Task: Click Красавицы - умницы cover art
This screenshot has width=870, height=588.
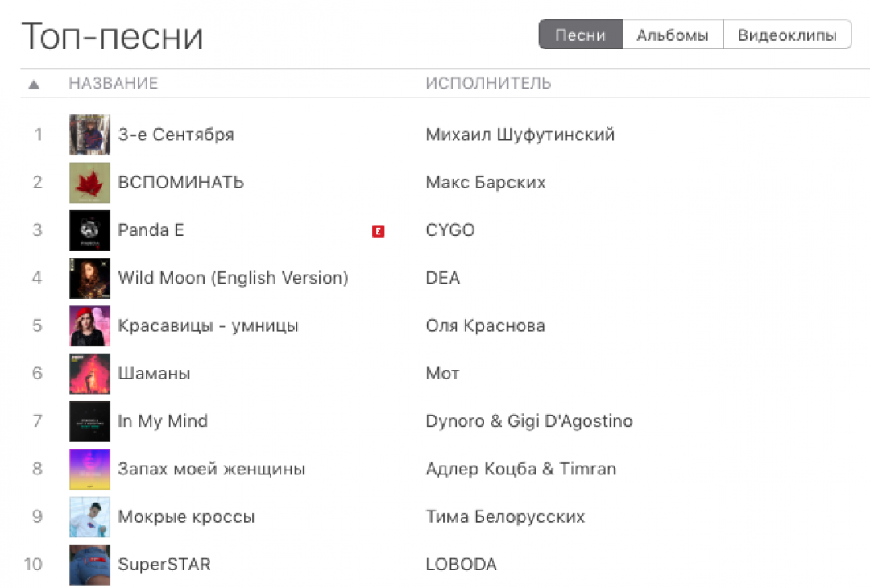Action: tap(89, 326)
